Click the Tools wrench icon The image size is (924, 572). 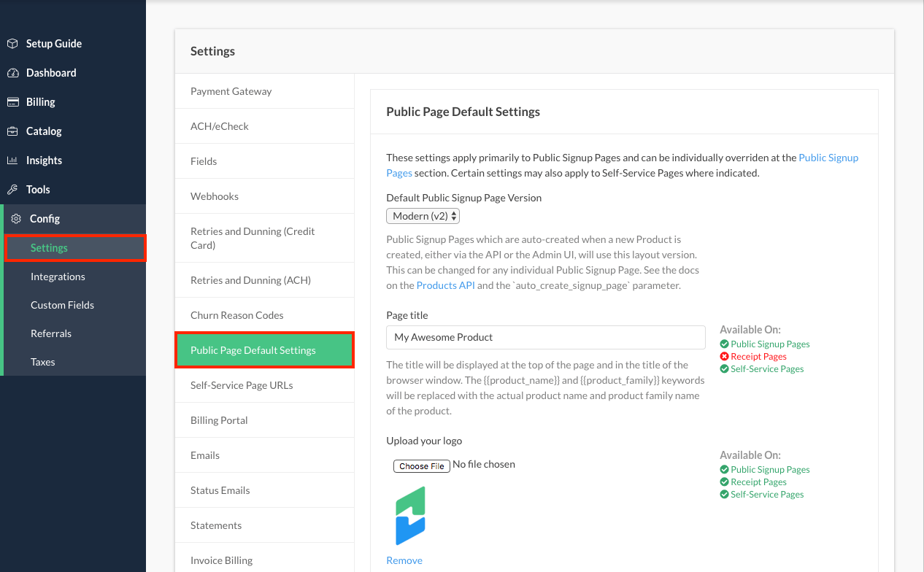pyautogui.click(x=12, y=190)
